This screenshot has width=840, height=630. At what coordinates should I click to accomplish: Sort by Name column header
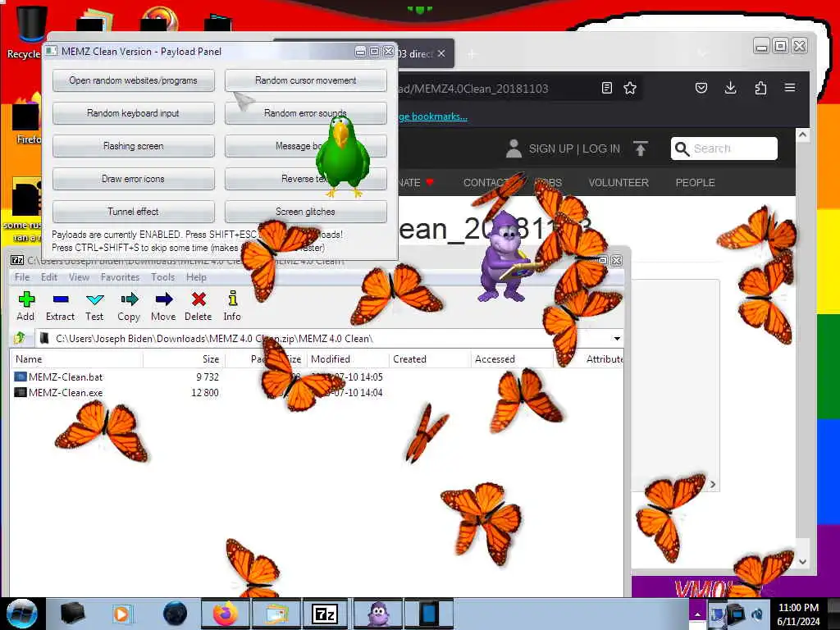76,359
